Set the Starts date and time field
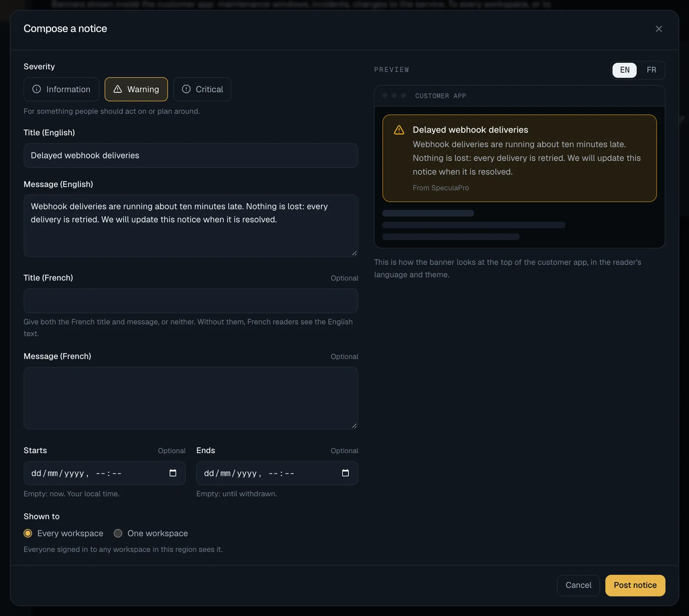The image size is (689, 616). 105,473
